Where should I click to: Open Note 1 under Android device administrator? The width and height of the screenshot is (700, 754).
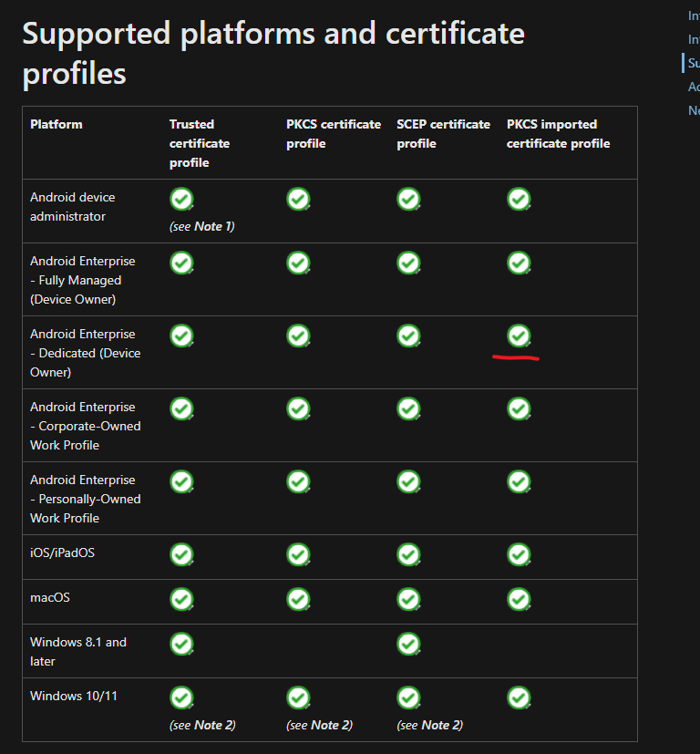[213, 226]
